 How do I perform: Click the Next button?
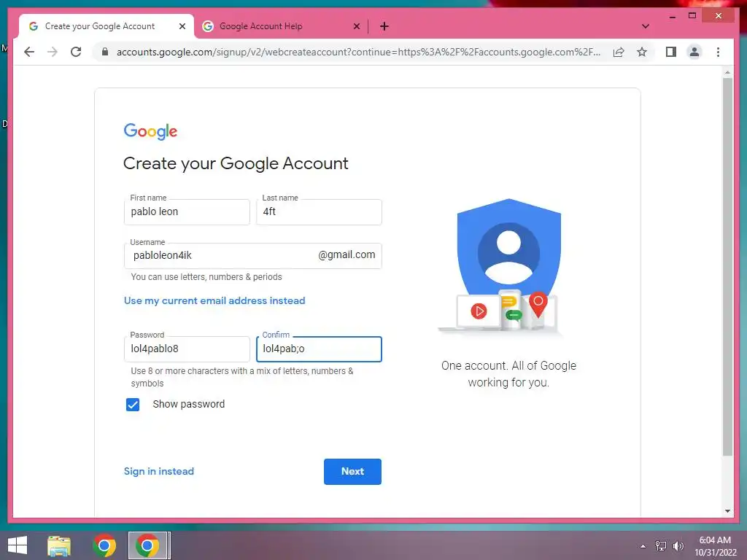click(352, 472)
